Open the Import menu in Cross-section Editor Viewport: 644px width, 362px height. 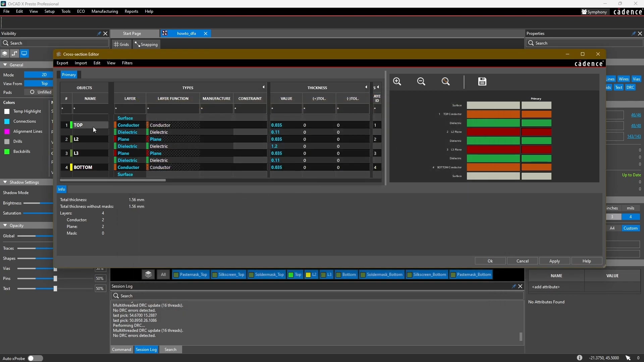pos(81,63)
